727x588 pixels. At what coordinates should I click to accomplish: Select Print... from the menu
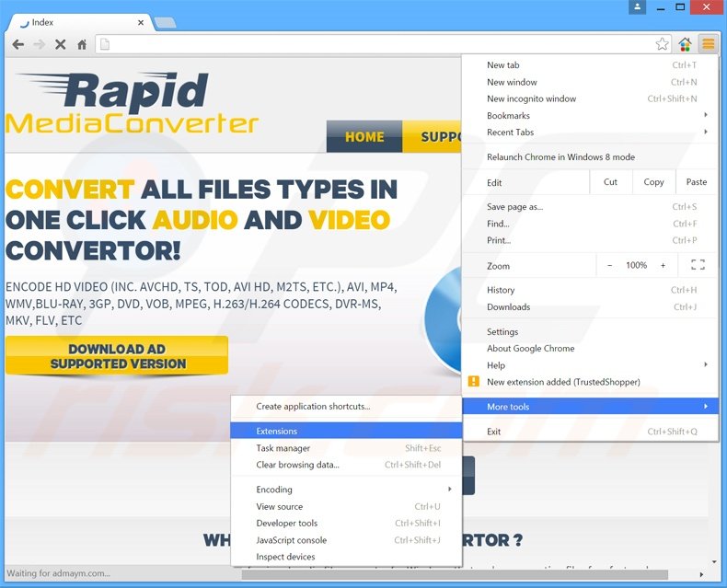[590, 240]
